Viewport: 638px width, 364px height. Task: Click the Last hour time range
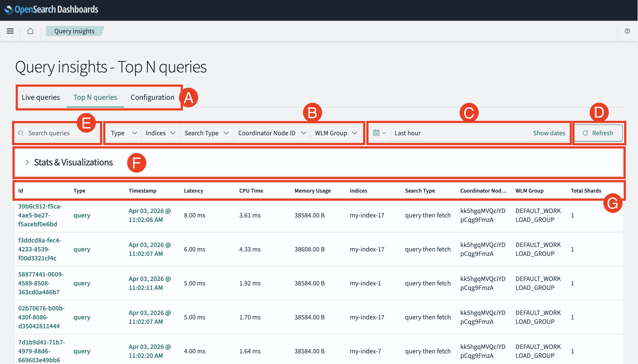click(408, 133)
